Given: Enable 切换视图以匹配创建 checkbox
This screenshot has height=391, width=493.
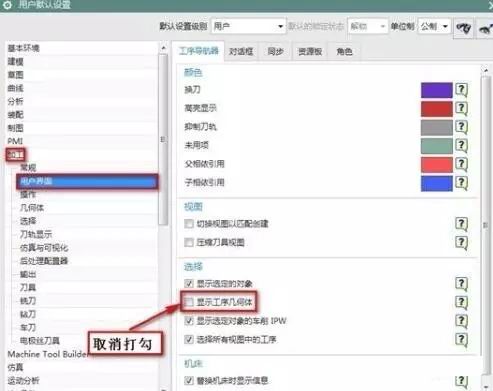Looking at the screenshot, I should tap(189, 224).
